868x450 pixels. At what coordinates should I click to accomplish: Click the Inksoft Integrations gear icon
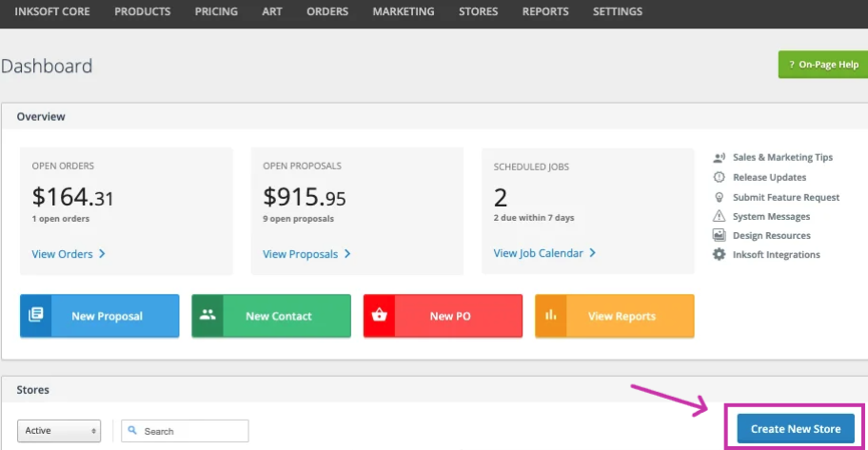click(x=720, y=255)
